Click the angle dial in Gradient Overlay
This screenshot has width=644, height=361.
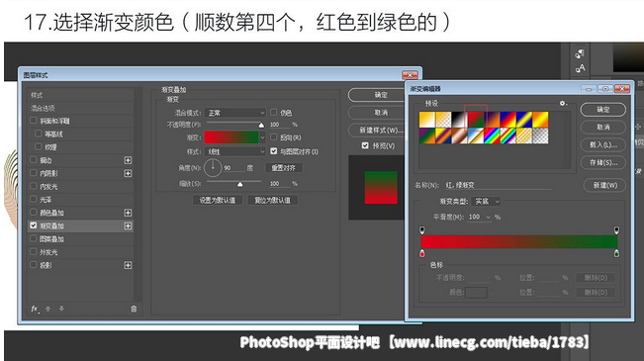(213, 167)
